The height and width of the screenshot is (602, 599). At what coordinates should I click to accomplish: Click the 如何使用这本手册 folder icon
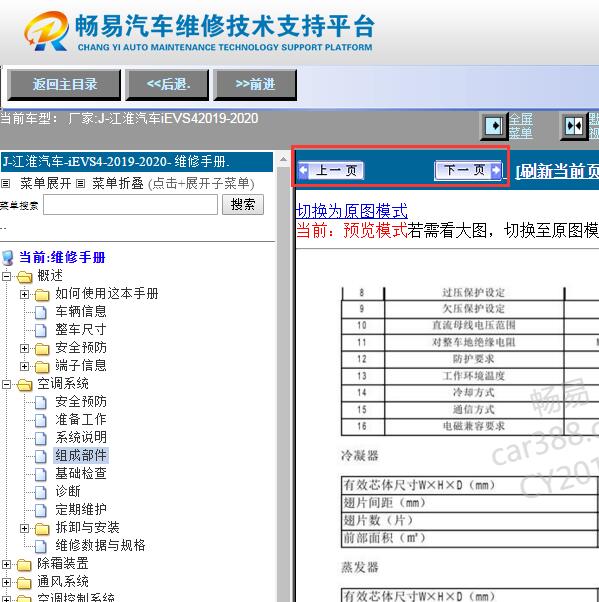click(x=42, y=294)
